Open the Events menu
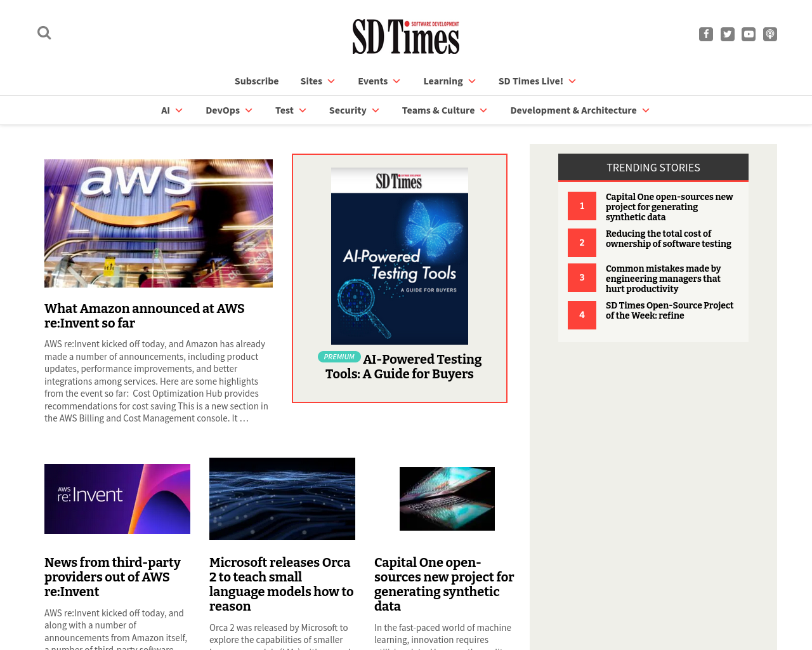 [372, 81]
